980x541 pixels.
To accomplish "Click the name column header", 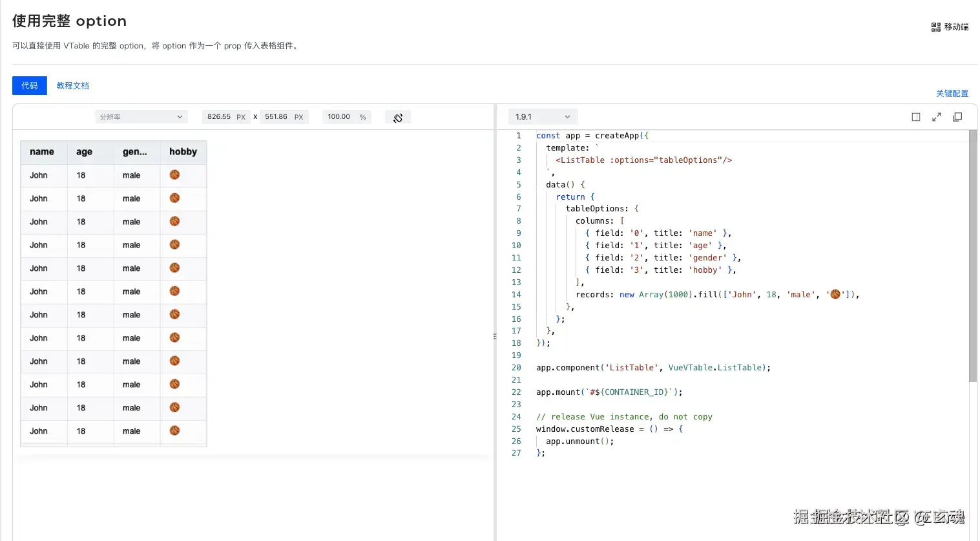I will 44,152.
